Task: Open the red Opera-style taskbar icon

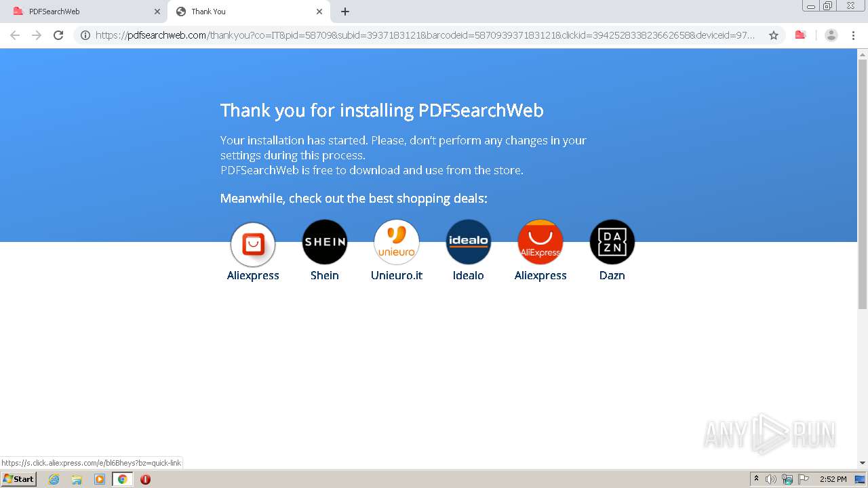Action: coord(145,479)
